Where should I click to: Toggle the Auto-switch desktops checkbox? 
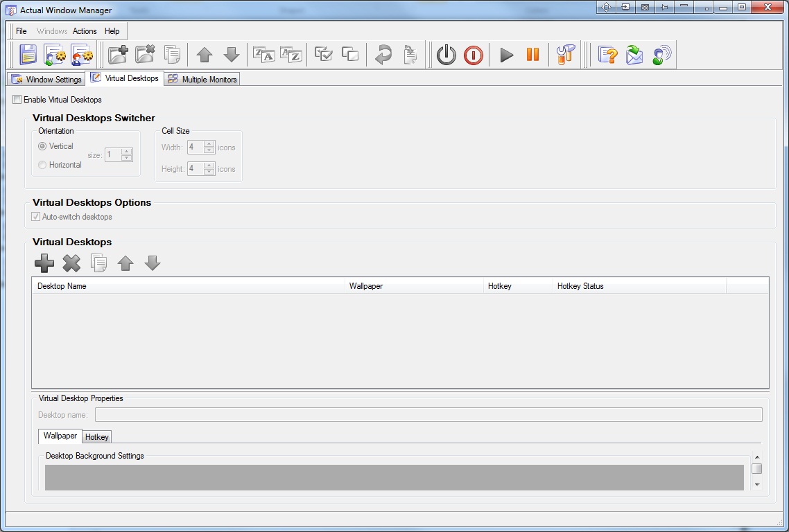(x=36, y=217)
